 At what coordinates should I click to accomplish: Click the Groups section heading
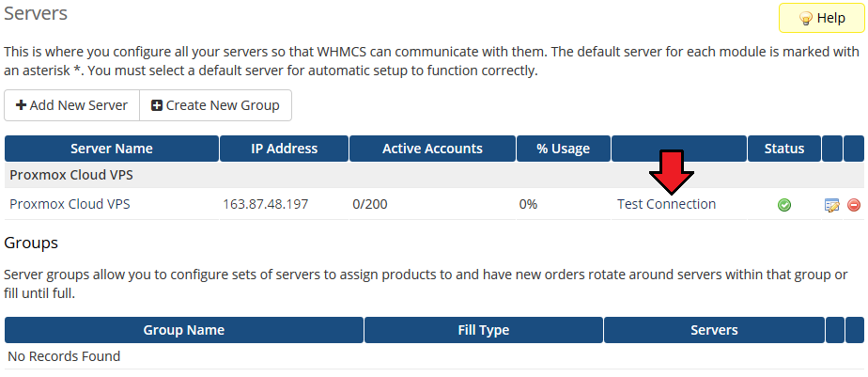pos(31,243)
